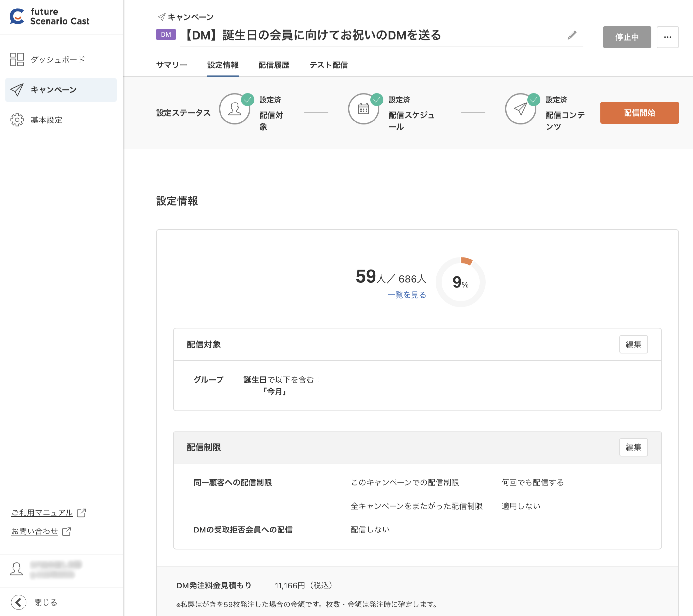View recipient list via 一覧を見る link
The height and width of the screenshot is (616, 693).
407,295
